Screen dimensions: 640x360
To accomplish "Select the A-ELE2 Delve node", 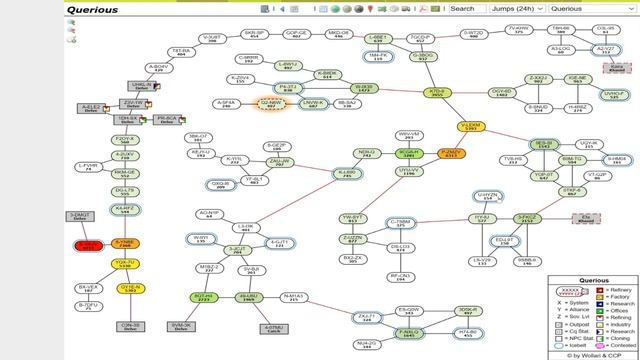I will point(91,108).
